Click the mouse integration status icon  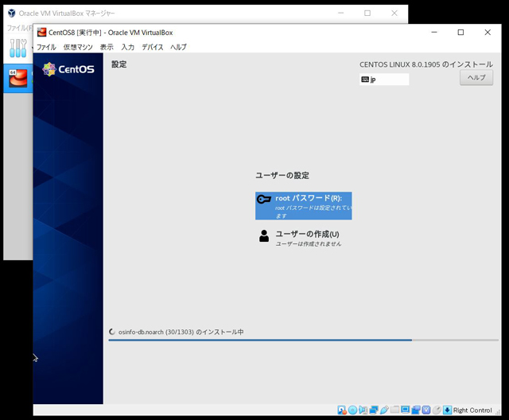(437, 410)
